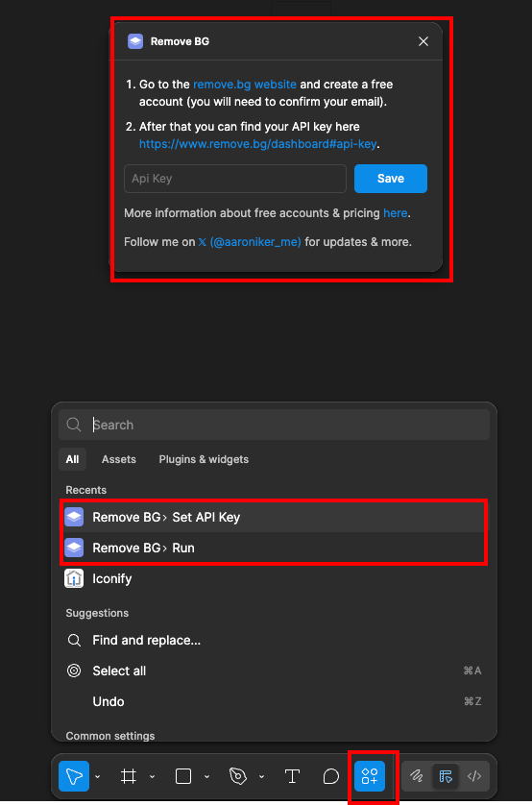Save the API key
The height and width of the screenshot is (805, 532).
coord(391,179)
